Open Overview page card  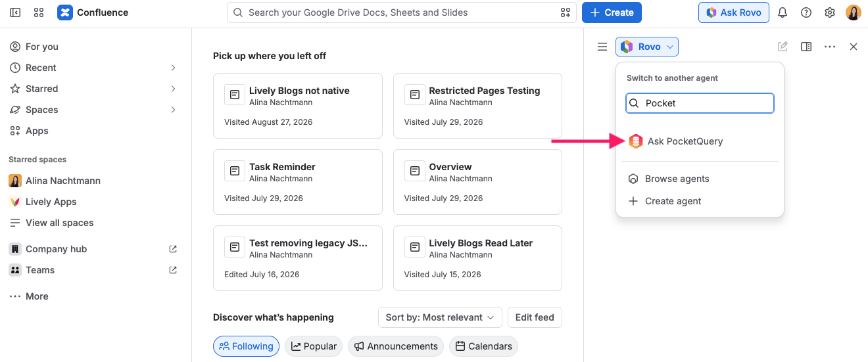point(477,182)
